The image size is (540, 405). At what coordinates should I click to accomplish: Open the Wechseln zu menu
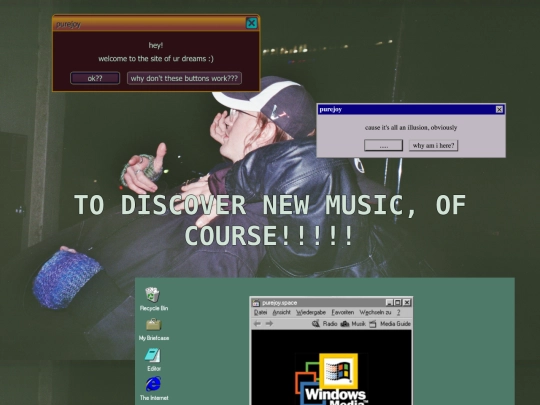(375, 312)
